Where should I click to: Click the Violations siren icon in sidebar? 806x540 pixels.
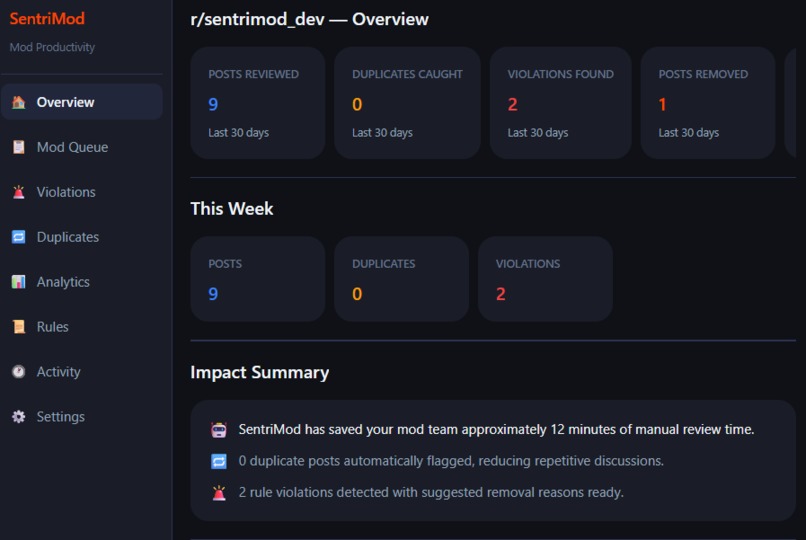[19, 192]
